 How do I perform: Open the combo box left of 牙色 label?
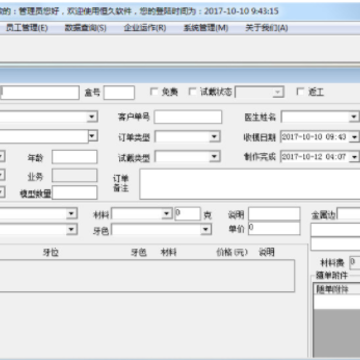38,229
